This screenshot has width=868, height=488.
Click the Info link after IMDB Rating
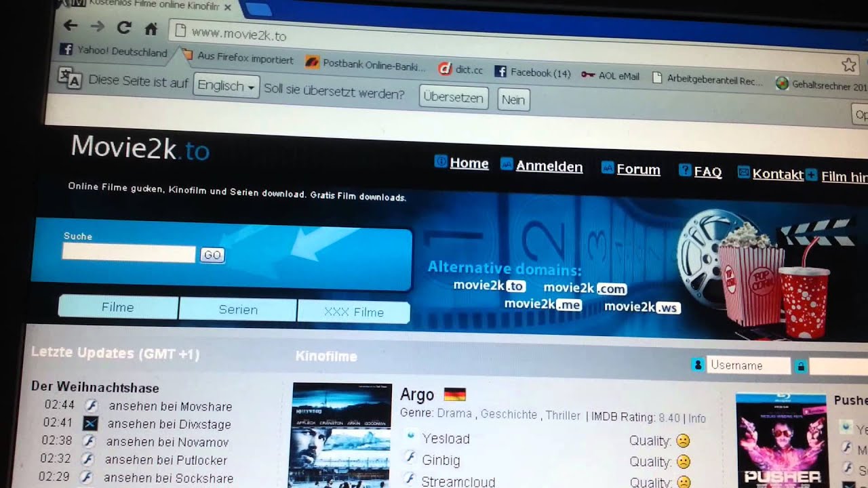pyautogui.click(x=697, y=419)
